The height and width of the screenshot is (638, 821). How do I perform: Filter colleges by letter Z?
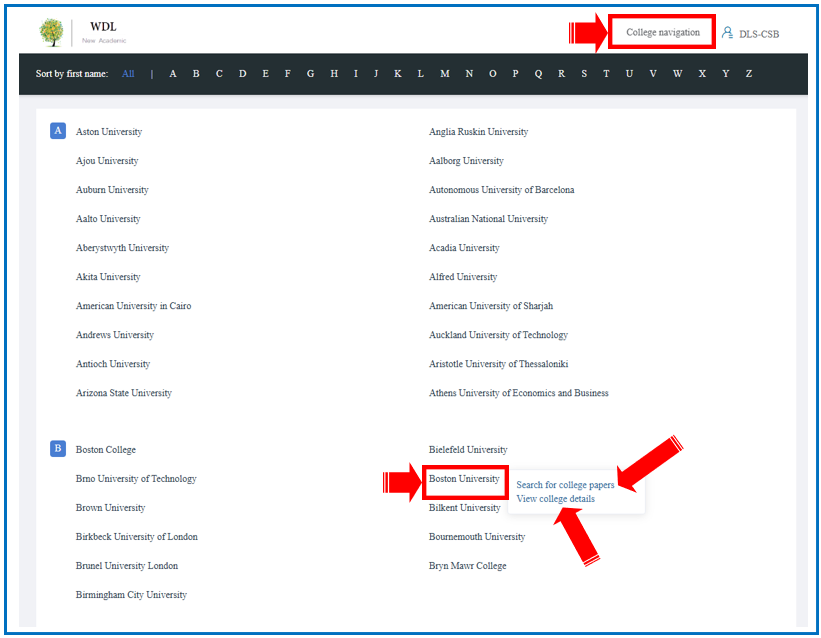(749, 74)
